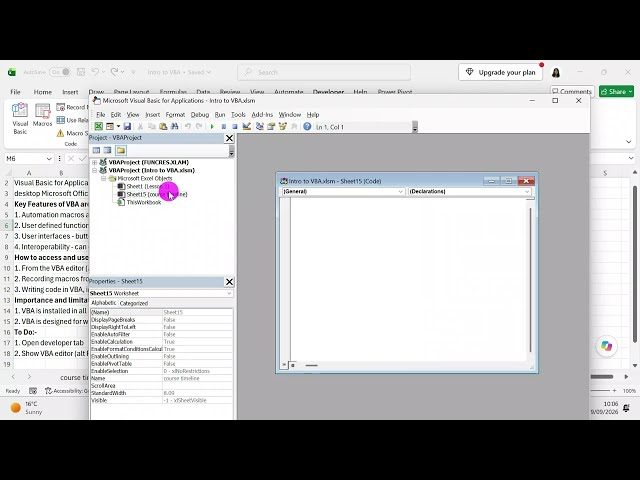
Task: Click View Object icon in Project pane
Action: click(107, 150)
